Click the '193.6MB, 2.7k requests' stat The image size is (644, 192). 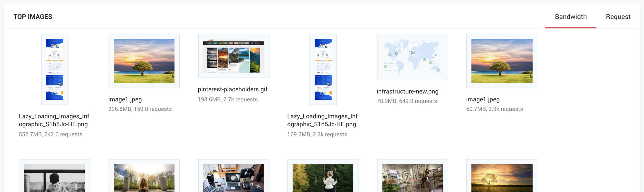(228, 99)
